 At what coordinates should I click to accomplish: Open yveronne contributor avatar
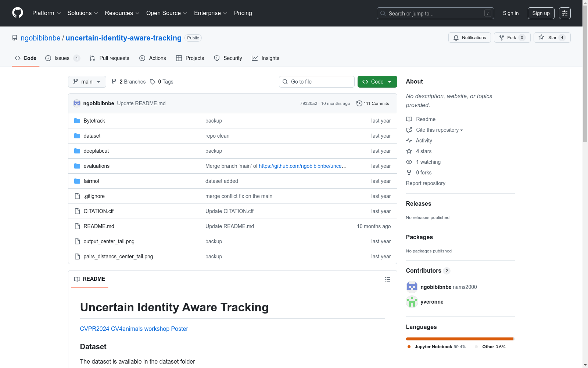coord(412,302)
